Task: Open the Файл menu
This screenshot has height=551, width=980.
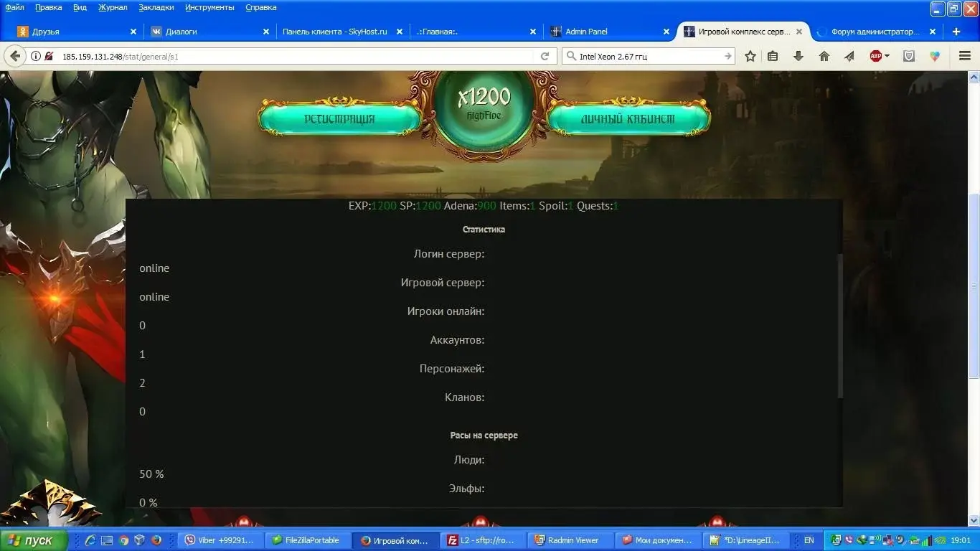Action: 14,7
